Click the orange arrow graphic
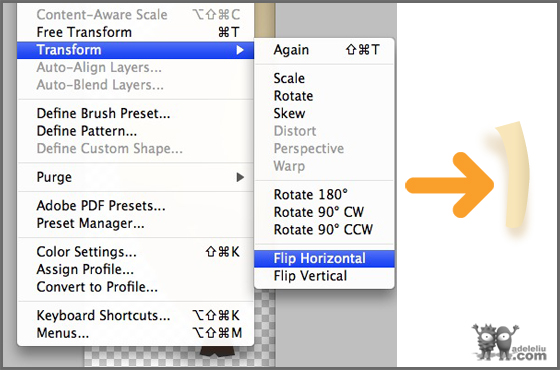560x370 pixels. pos(450,185)
